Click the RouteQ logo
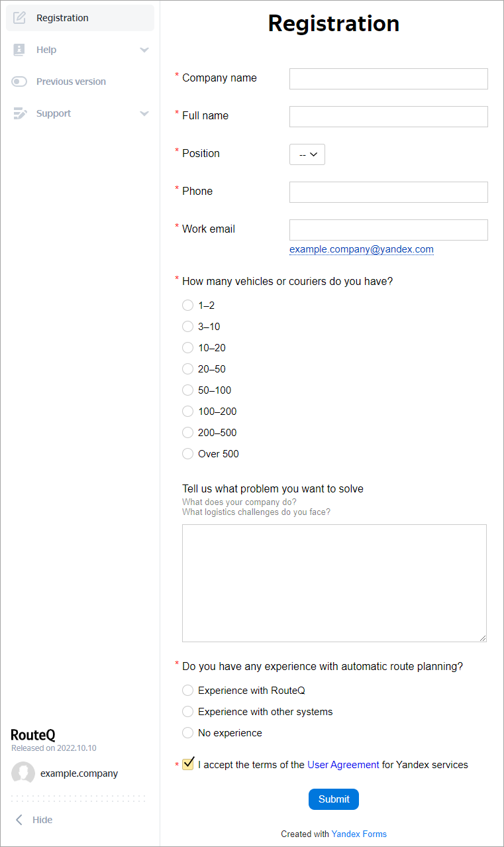This screenshot has width=504, height=847. 33,734
